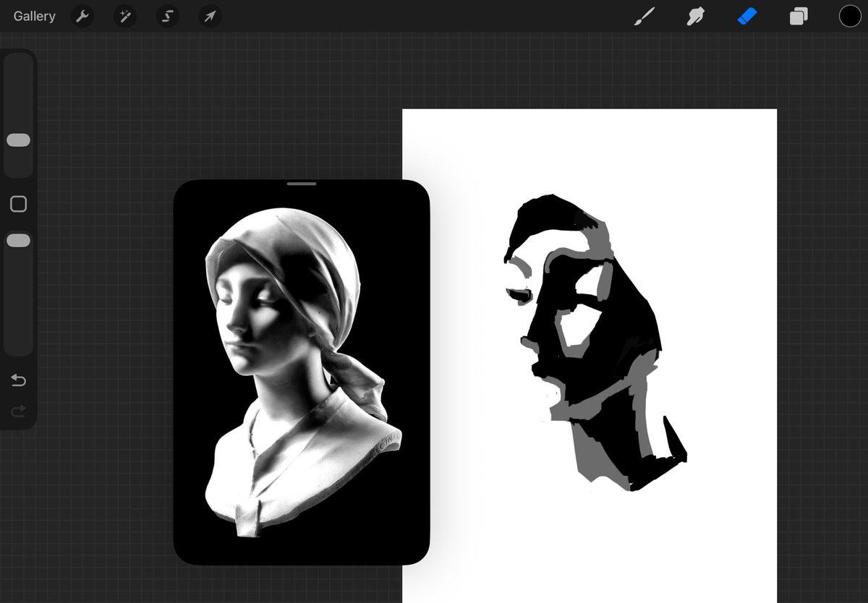This screenshot has height=603, width=868.
Task: Tap the Modify square button in sidebar
Action: click(19, 204)
